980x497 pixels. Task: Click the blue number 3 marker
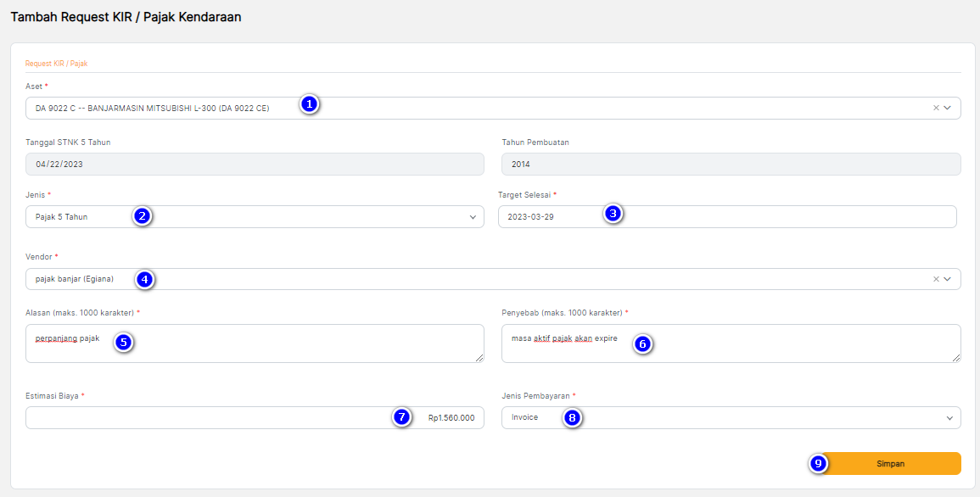[x=613, y=214]
